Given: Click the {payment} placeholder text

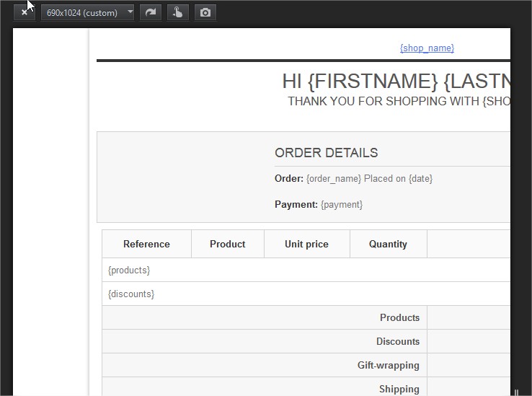Looking at the screenshot, I should coord(341,204).
